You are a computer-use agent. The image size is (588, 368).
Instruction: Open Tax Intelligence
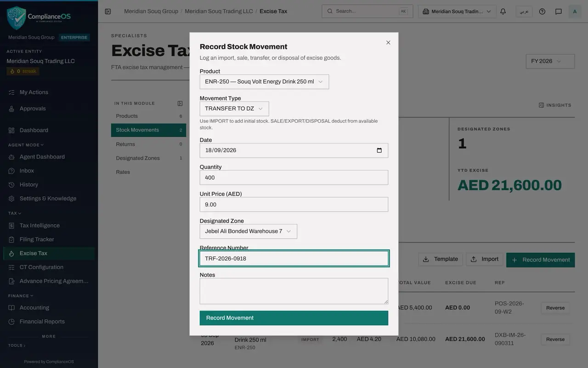[49, 225]
